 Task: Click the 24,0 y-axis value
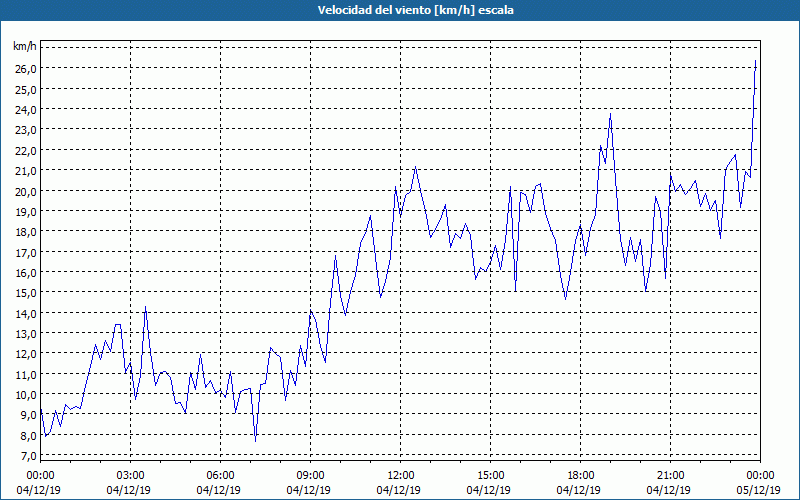[x=26, y=110]
